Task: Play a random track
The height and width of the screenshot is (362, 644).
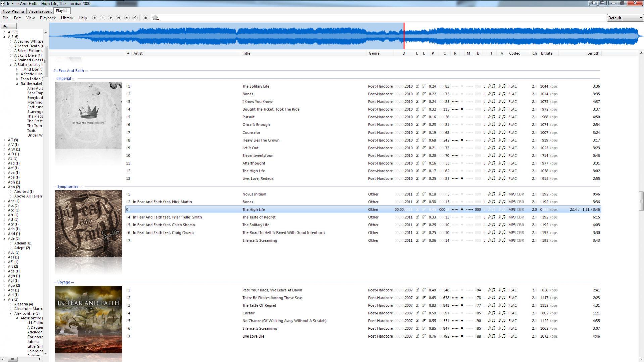Action: 135,18
